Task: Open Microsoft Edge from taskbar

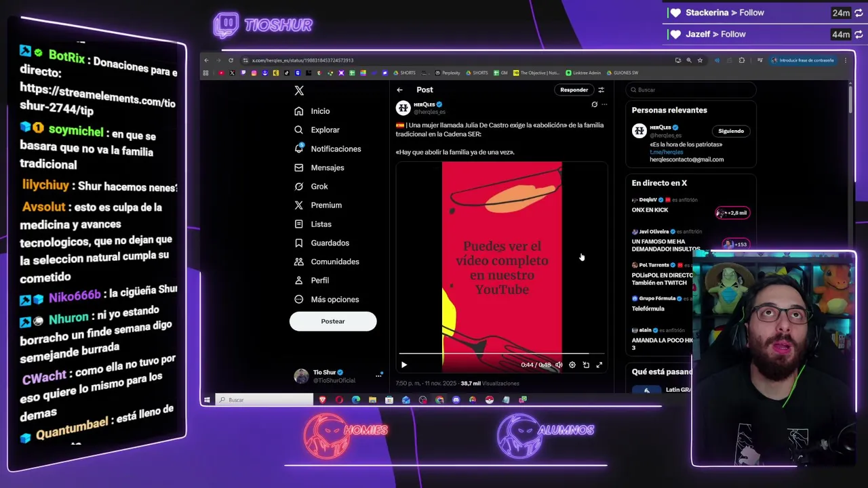Action: pyautogui.click(x=356, y=400)
